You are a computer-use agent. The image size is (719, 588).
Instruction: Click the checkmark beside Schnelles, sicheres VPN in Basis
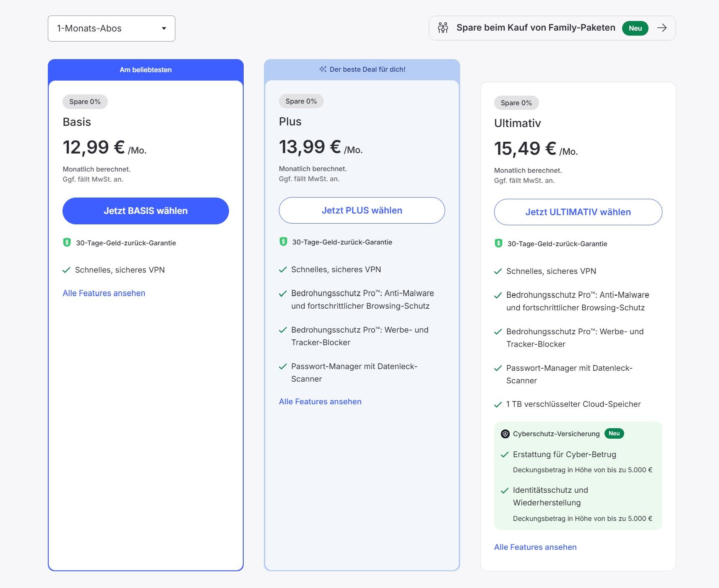click(x=66, y=270)
